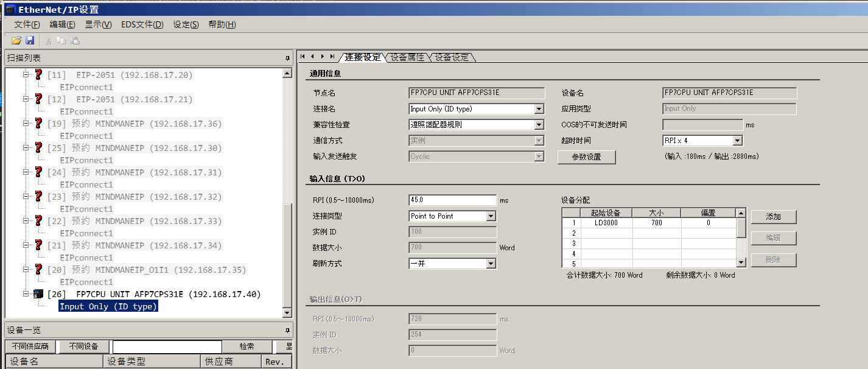Collapse the [19] MINDMANEIP tree node
868x369 pixels.
click(x=26, y=124)
